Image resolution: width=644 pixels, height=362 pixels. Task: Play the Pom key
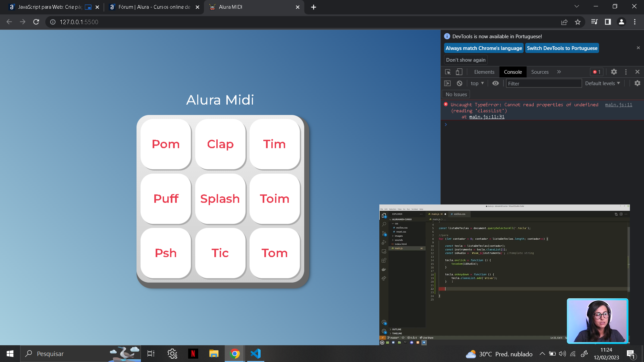tap(166, 144)
